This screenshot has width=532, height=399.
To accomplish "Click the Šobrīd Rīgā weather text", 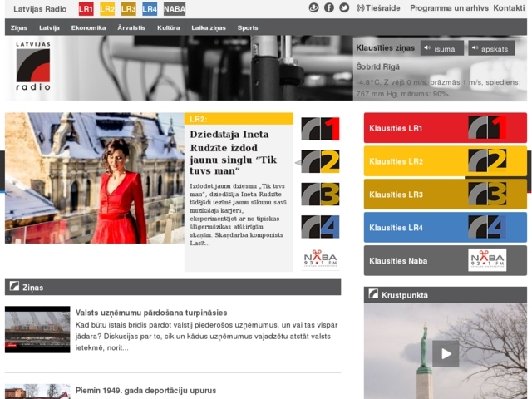I will tap(378, 66).
